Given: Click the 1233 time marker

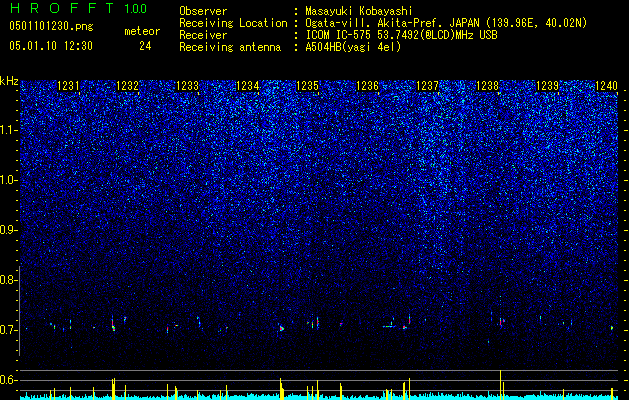Looking at the screenshot, I should (x=187, y=86).
